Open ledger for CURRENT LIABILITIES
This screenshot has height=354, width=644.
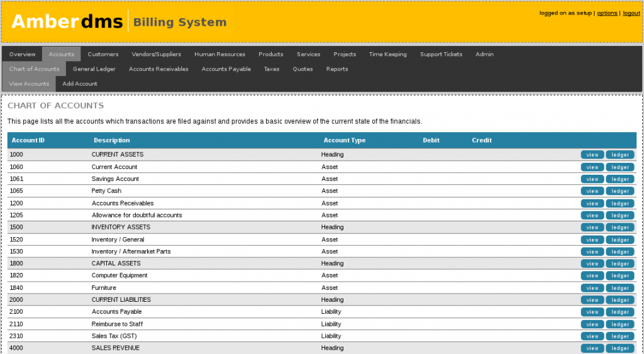point(620,300)
